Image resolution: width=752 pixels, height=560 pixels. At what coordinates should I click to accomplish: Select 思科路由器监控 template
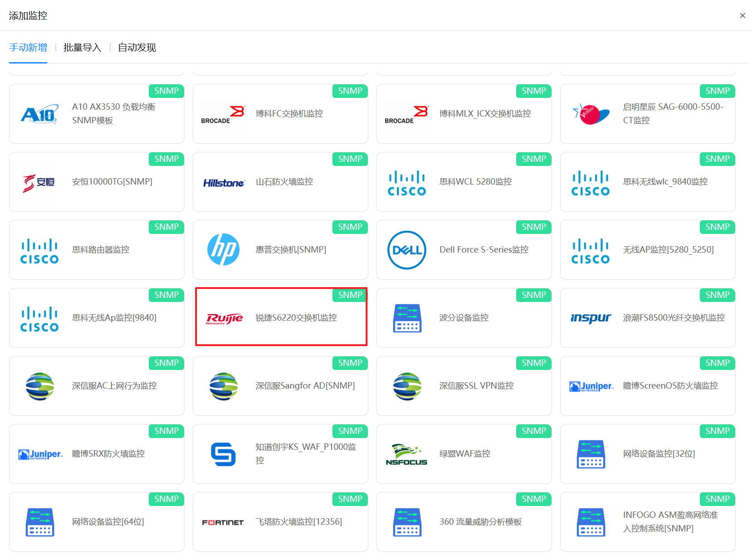[x=97, y=250]
